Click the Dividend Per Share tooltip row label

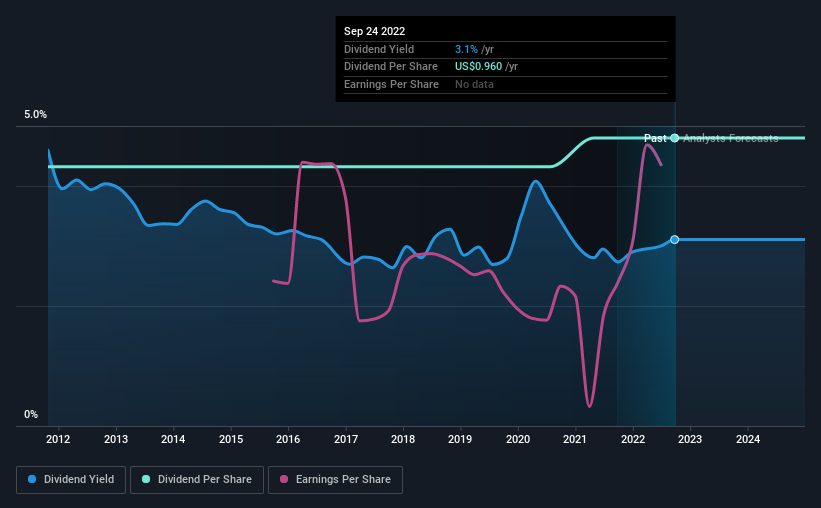click(391, 67)
